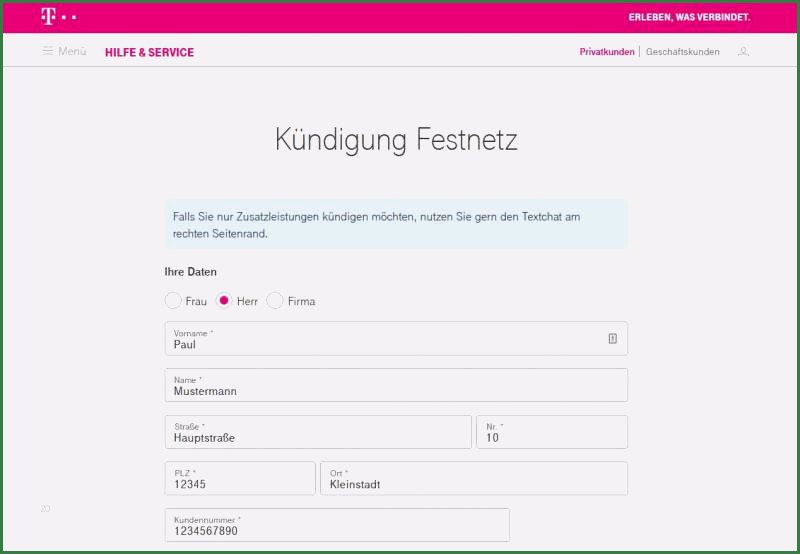Click the Vorname field containing Paul
This screenshot has height=554, width=800.
point(396,338)
